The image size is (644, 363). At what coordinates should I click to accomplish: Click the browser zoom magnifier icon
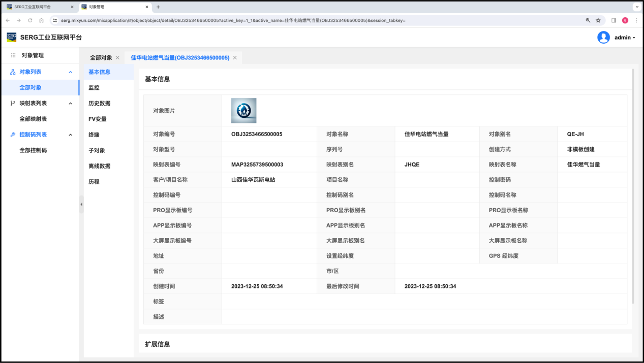pos(588,20)
